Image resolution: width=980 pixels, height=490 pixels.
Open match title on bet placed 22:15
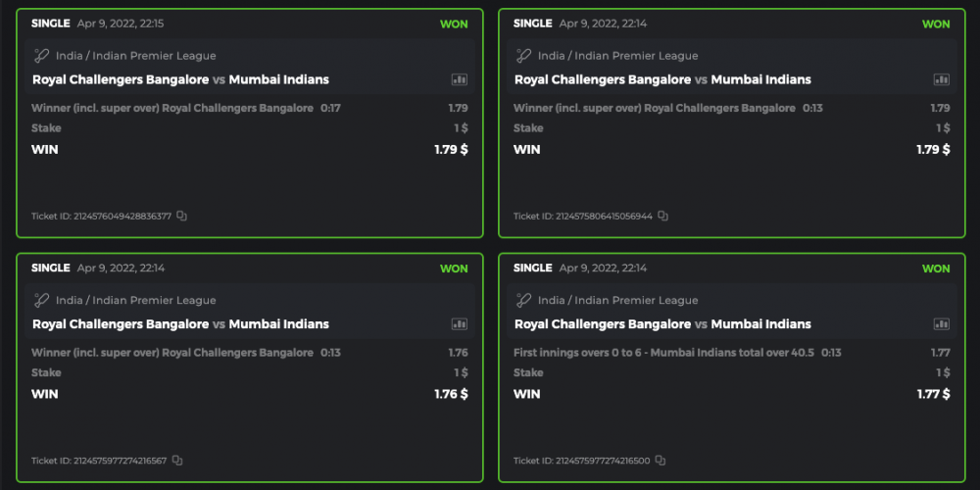180,79
